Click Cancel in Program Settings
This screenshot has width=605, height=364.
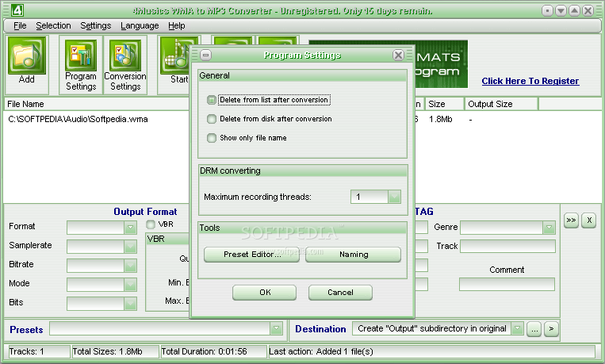tap(340, 292)
